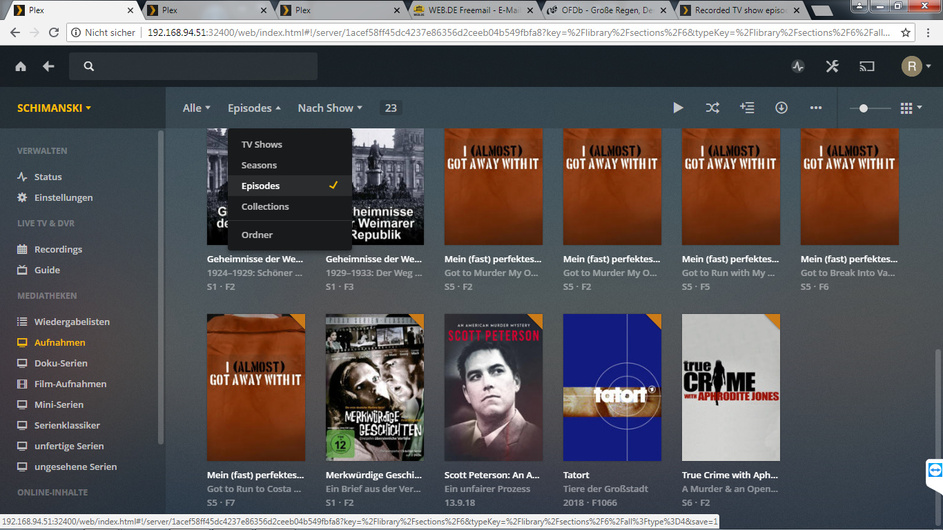The image size is (943, 530).
Task: Open the activity pulse icon in header
Action: coord(798,66)
